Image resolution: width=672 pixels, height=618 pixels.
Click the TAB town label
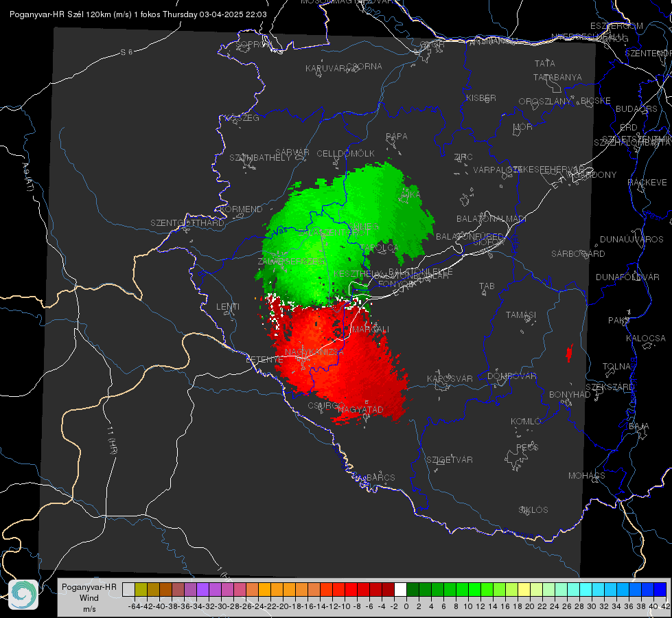click(487, 286)
